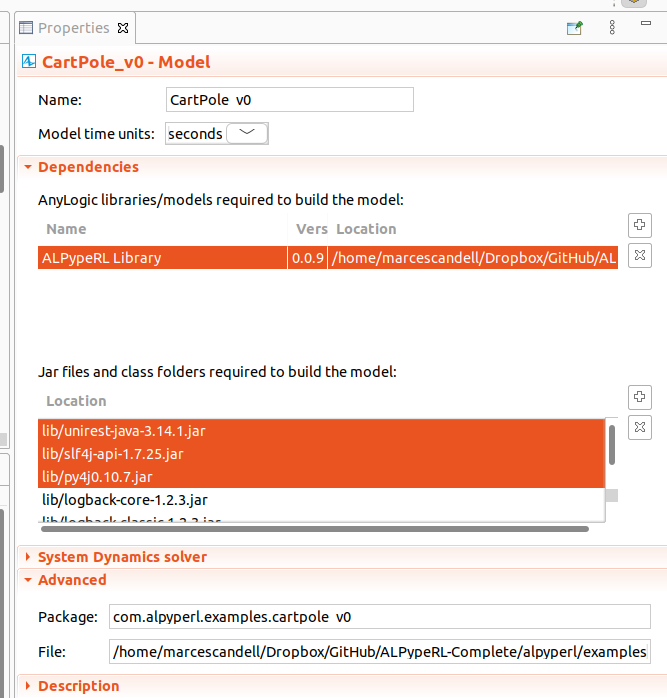Open the Model time units dropdown
Image resolution: width=667 pixels, height=698 pixels.
(247, 133)
